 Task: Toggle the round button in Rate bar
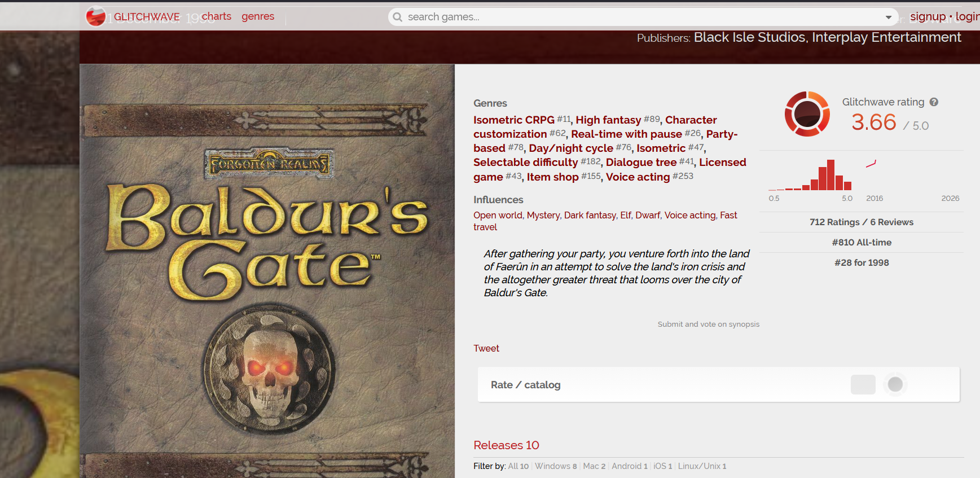click(895, 385)
